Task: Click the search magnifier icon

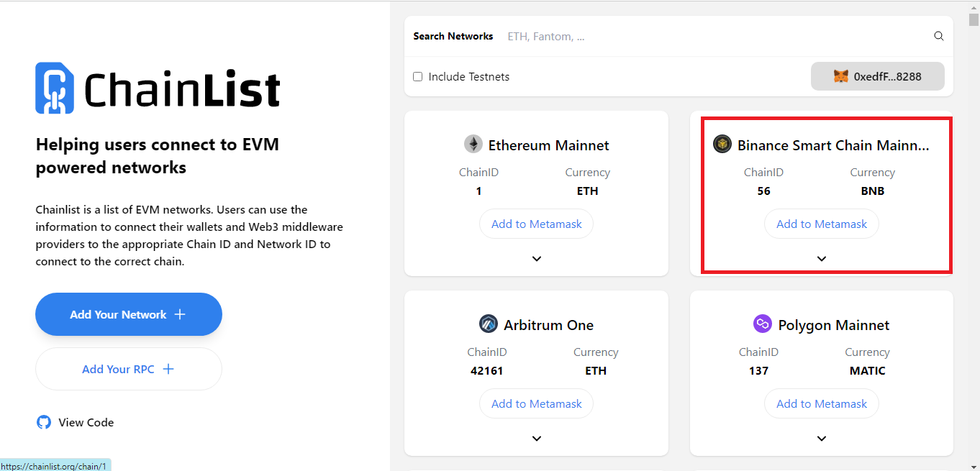Action: pos(938,36)
